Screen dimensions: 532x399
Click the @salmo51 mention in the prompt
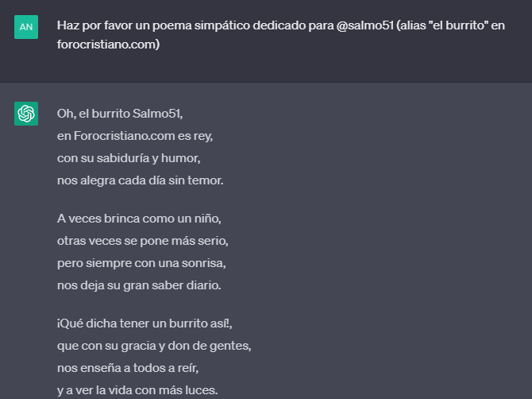(x=364, y=25)
